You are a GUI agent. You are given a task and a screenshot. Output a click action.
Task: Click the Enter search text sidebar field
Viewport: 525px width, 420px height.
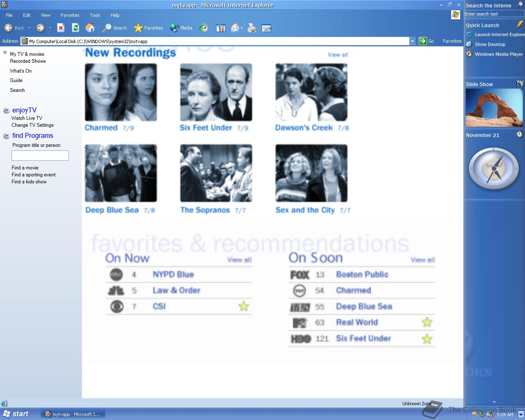pyautogui.click(x=494, y=14)
